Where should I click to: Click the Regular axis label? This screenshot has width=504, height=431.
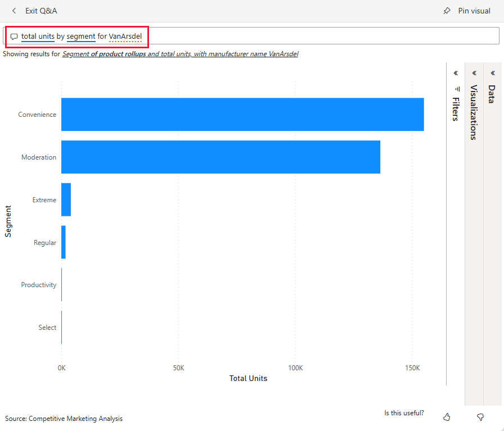pos(45,243)
